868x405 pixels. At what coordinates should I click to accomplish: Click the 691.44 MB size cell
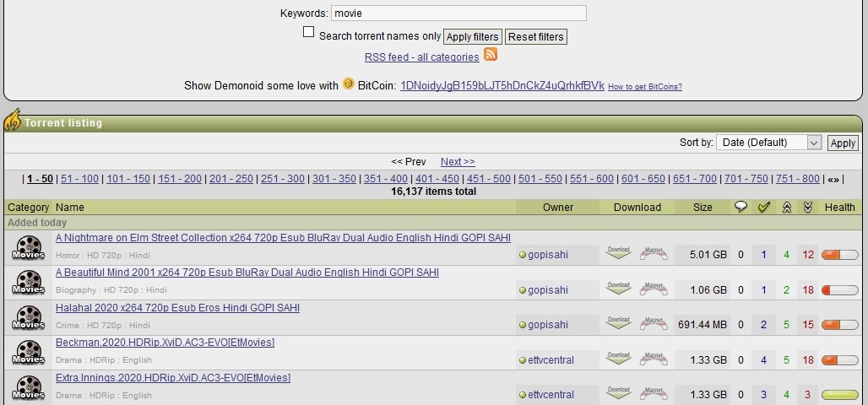point(703,325)
